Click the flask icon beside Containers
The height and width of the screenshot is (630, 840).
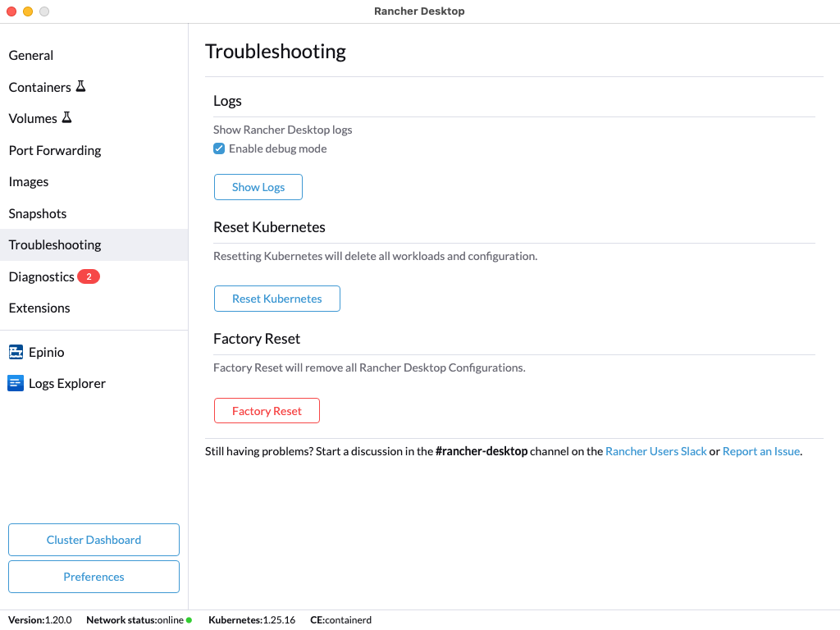[80, 86]
